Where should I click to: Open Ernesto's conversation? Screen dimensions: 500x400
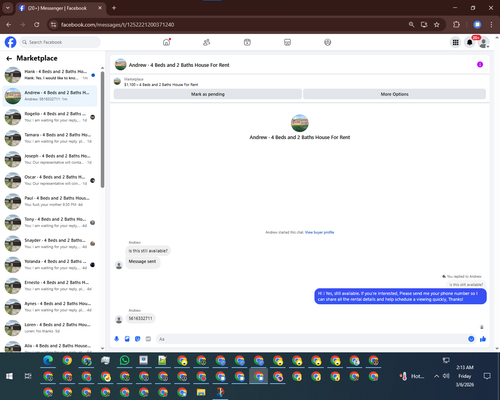point(50,286)
